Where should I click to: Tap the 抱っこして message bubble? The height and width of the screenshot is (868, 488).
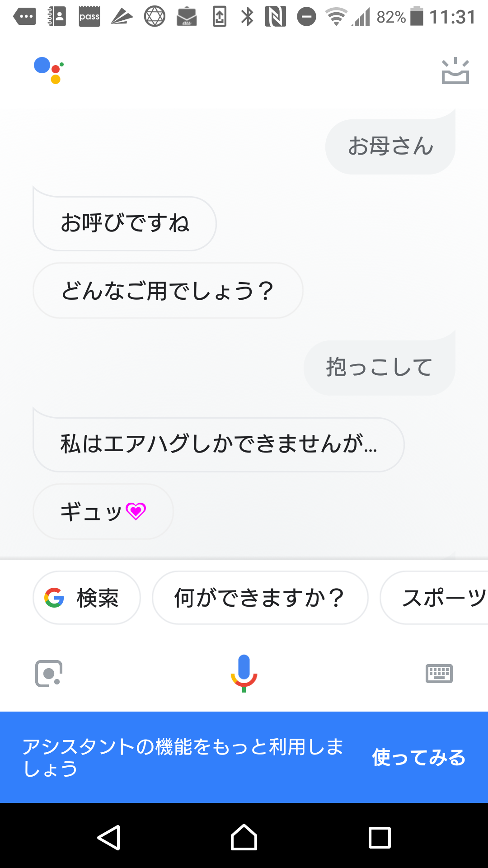(380, 367)
